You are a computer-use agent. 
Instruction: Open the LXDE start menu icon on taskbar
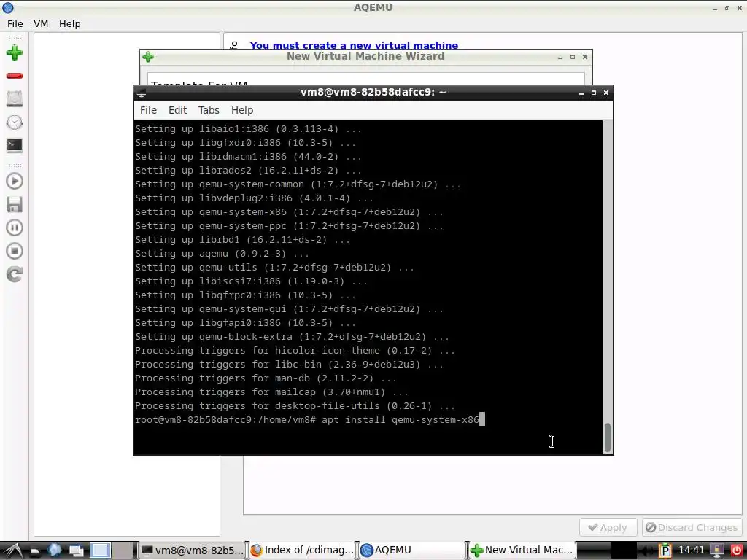12,551
